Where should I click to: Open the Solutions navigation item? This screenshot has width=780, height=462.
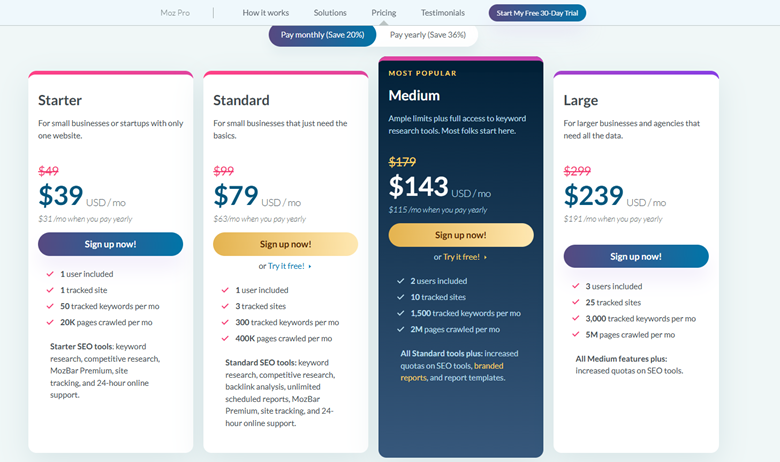click(330, 13)
